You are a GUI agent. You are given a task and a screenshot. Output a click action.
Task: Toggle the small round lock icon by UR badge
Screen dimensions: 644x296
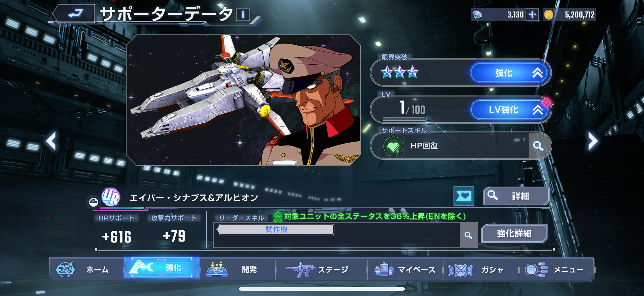[93, 202]
